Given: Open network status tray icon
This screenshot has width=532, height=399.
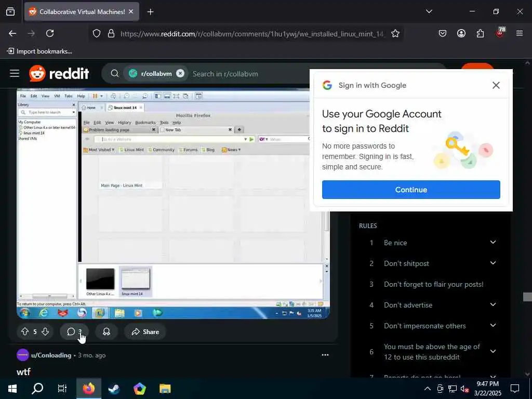Looking at the screenshot, I should click(453, 389).
